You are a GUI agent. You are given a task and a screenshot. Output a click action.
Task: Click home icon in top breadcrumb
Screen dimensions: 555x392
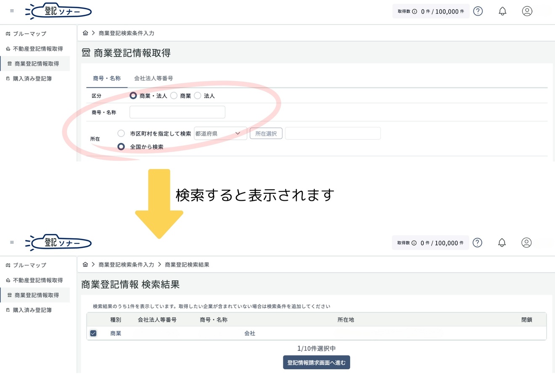point(85,33)
